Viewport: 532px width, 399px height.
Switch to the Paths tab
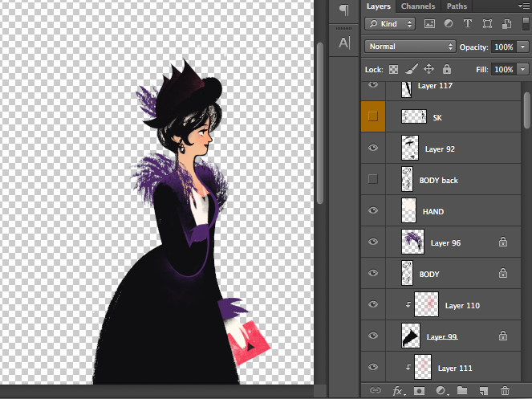coord(457,6)
